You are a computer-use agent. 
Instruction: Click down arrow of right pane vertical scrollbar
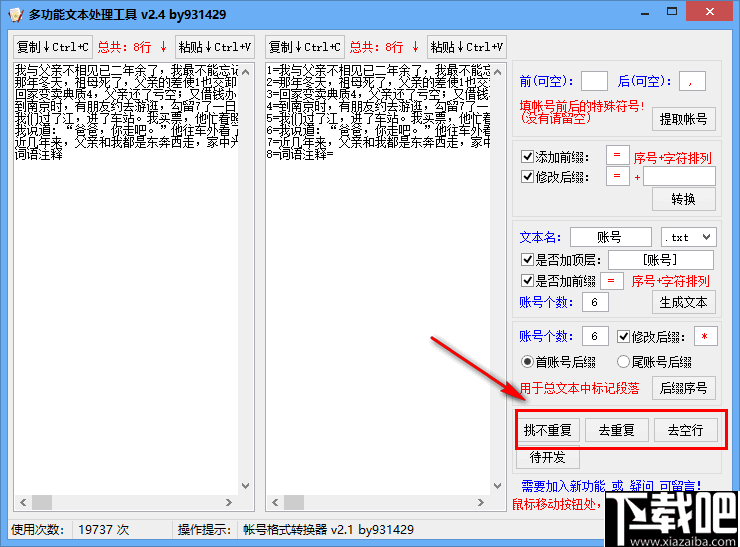pyautogui.click(x=497, y=486)
